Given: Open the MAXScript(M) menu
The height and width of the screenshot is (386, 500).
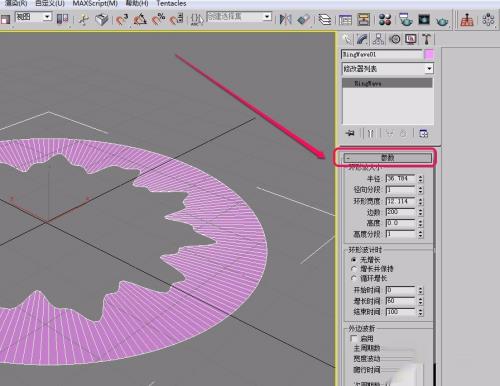Looking at the screenshot, I should pos(95,3).
